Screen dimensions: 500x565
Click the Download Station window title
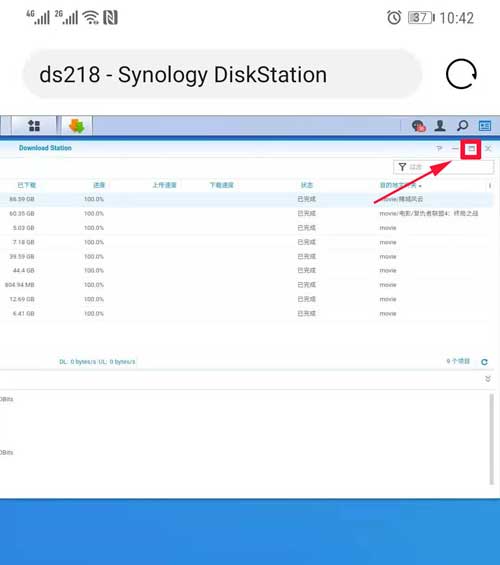point(45,148)
